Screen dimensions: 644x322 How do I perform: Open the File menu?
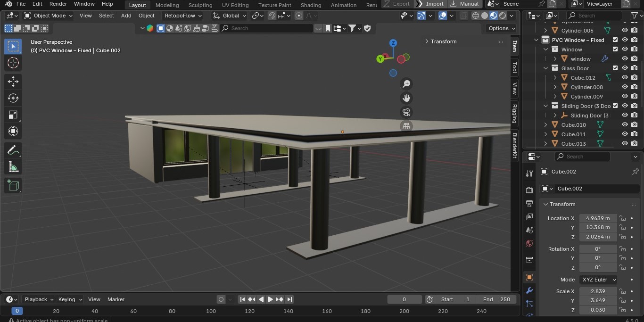click(21, 4)
